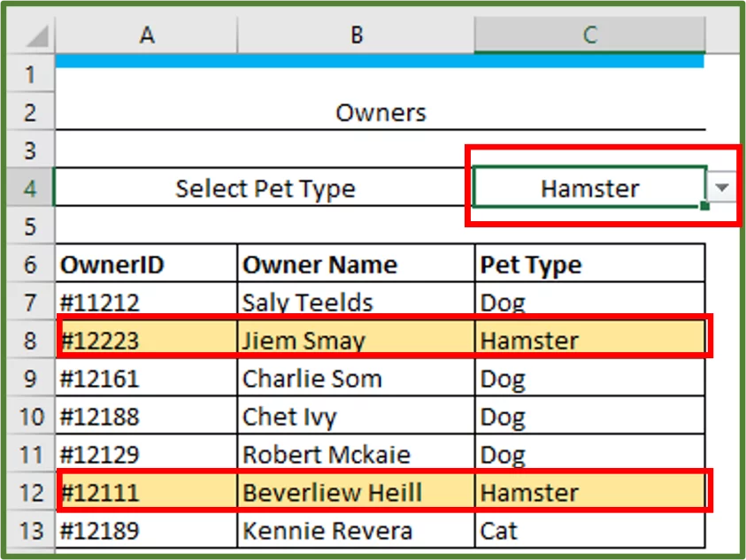Select the Charlie Som cell
Screen dimensions: 746x560
(x=356, y=379)
